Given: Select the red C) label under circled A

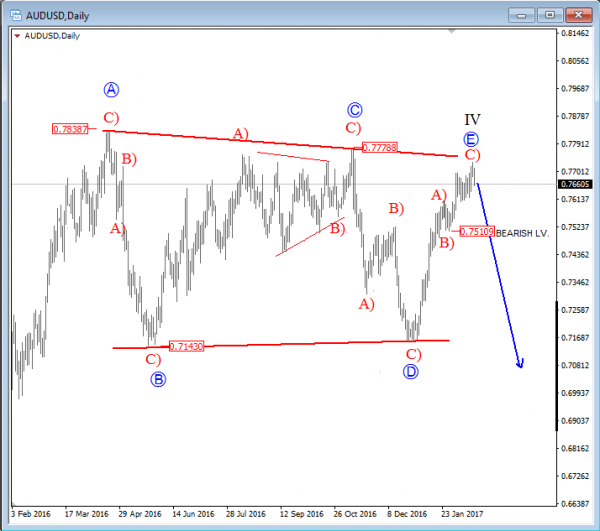Looking at the screenshot, I should [x=111, y=117].
